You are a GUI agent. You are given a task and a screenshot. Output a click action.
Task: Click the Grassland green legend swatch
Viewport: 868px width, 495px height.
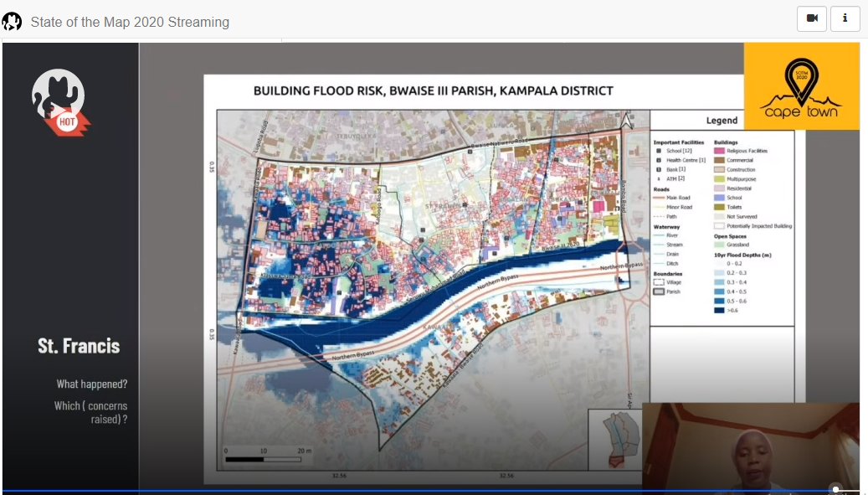[719, 245]
